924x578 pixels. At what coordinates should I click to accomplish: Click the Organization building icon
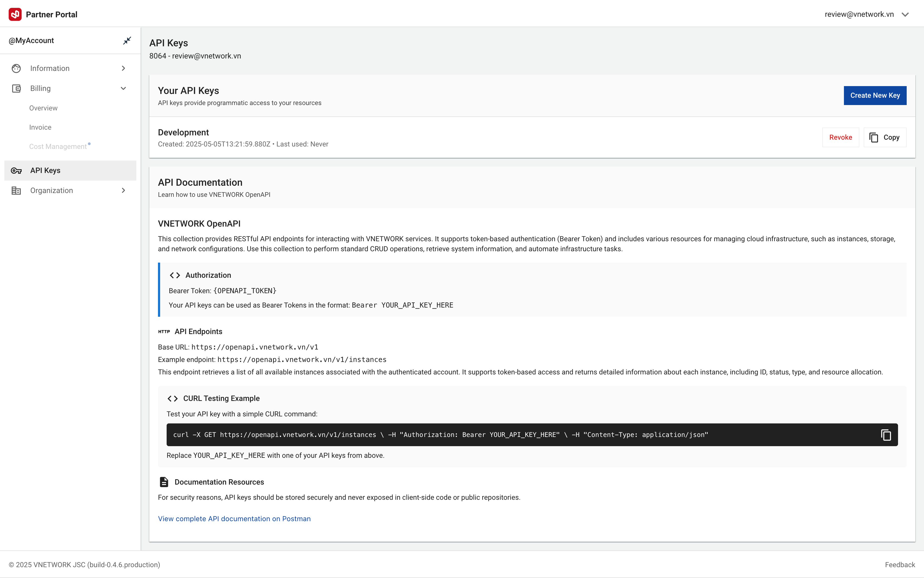point(16,190)
